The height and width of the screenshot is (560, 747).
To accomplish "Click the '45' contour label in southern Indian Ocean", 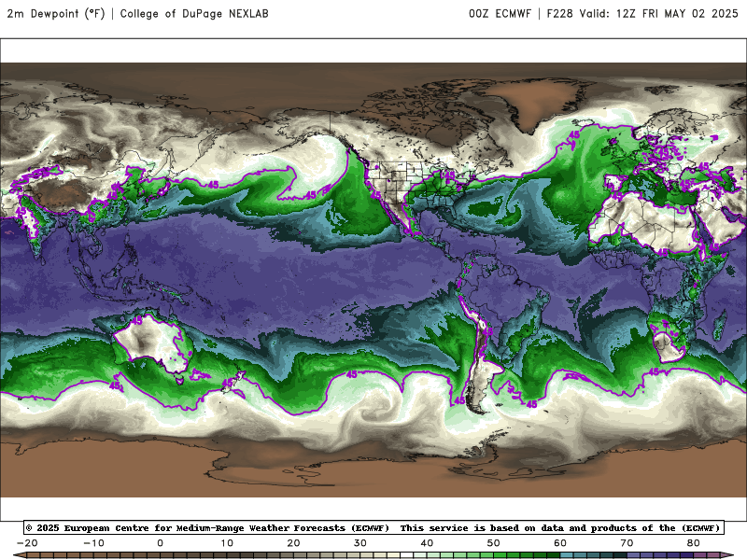I will 115,385.
